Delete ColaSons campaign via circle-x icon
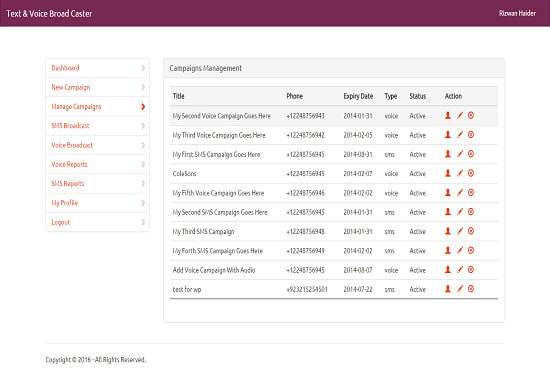The height and width of the screenshot is (370, 550). 471,173
